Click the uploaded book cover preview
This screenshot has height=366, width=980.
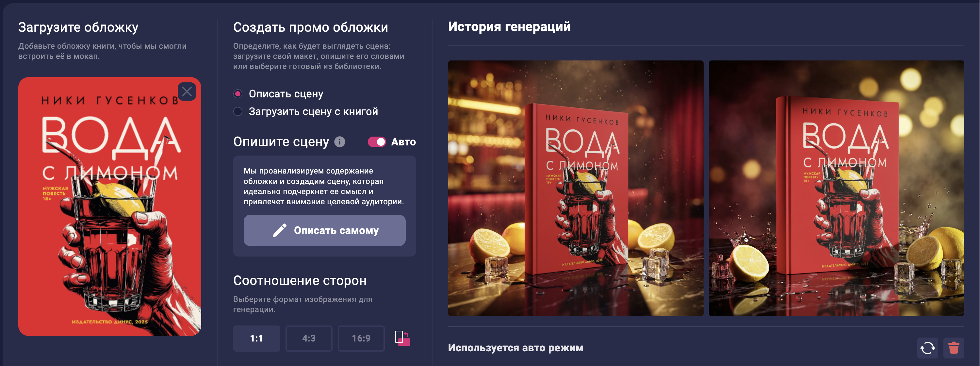click(x=109, y=207)
